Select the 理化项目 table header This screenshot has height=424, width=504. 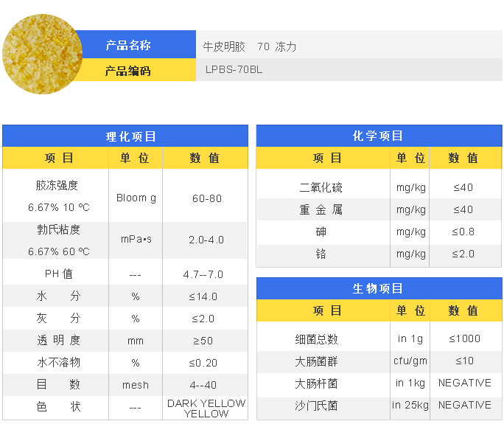tap(125, 136)
